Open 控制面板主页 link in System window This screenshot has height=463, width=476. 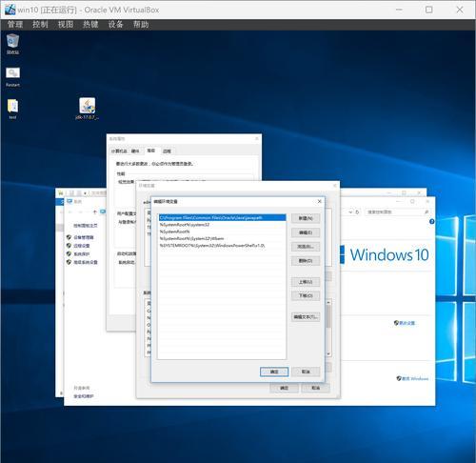[x=86, y=226]
